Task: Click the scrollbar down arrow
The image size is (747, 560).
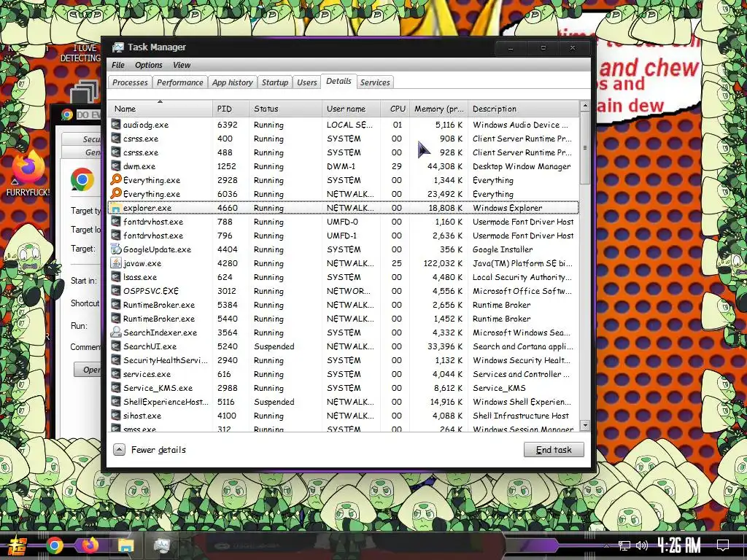Action: click(585, 425)
